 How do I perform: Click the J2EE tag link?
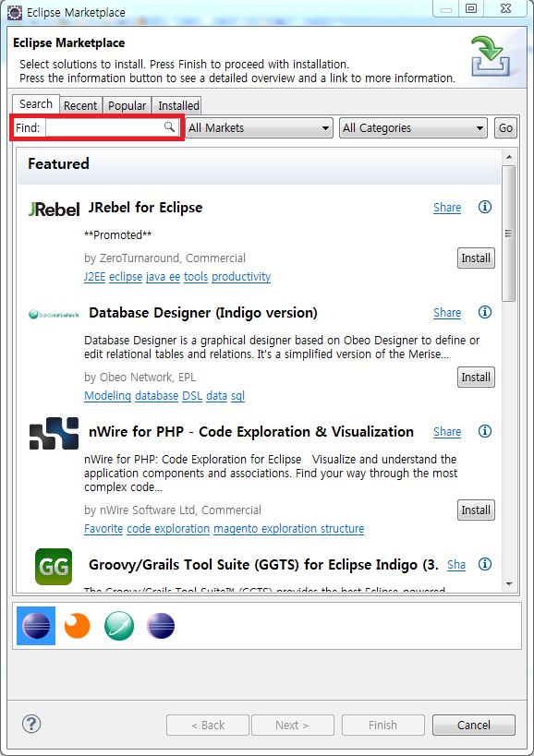pos(94,277)
